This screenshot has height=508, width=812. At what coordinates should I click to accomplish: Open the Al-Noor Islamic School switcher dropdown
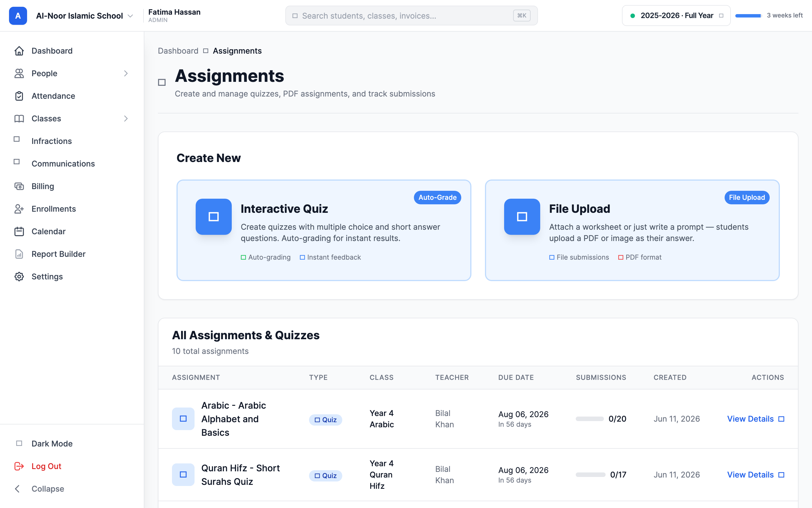(x=85, y=16)
